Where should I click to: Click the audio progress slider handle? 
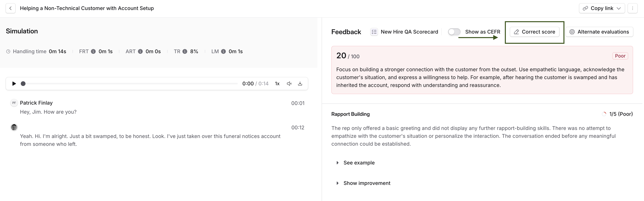point(23,84)
